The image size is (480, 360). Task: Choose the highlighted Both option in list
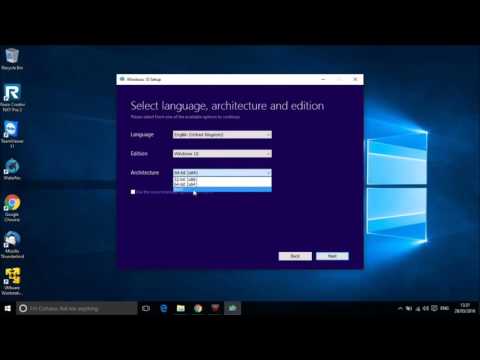pyautogui.click(x=222, y=189)
